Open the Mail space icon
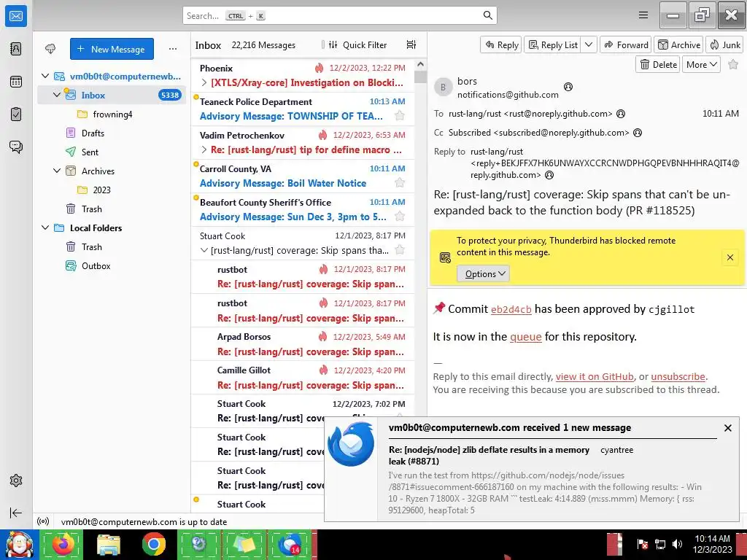747x560 pixels. (16, 16)
